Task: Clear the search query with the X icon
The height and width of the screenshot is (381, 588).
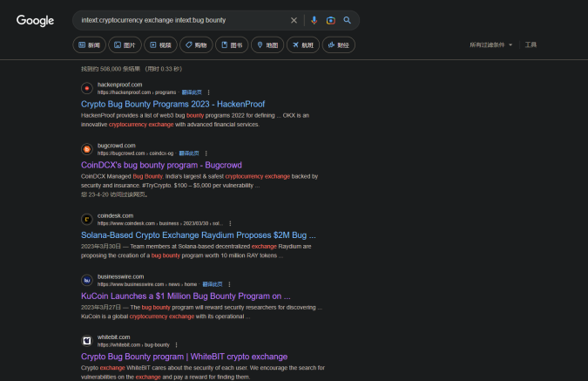Action: tap(294, 20)
